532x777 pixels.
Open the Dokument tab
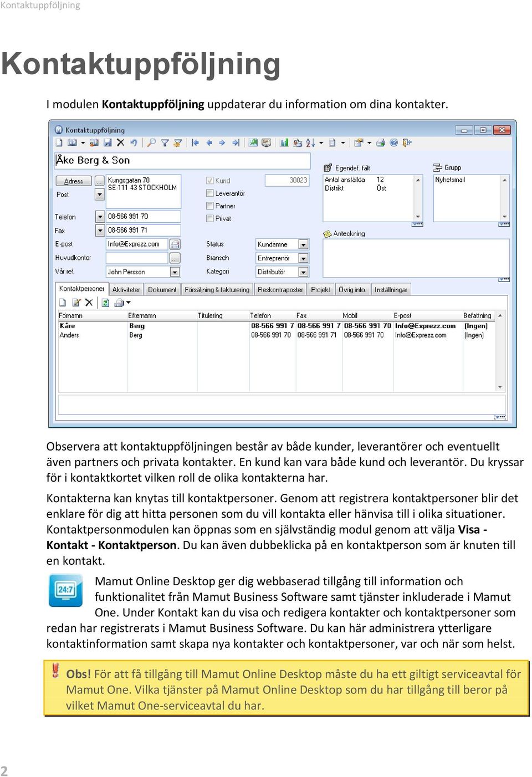pyautogui.click(x=162, y=290)
